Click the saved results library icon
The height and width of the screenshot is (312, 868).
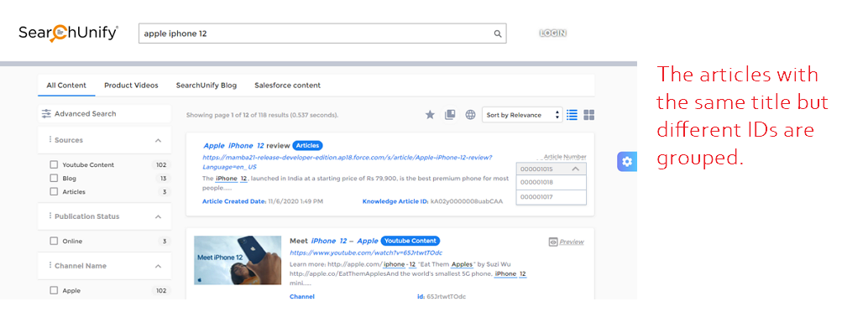450,115
